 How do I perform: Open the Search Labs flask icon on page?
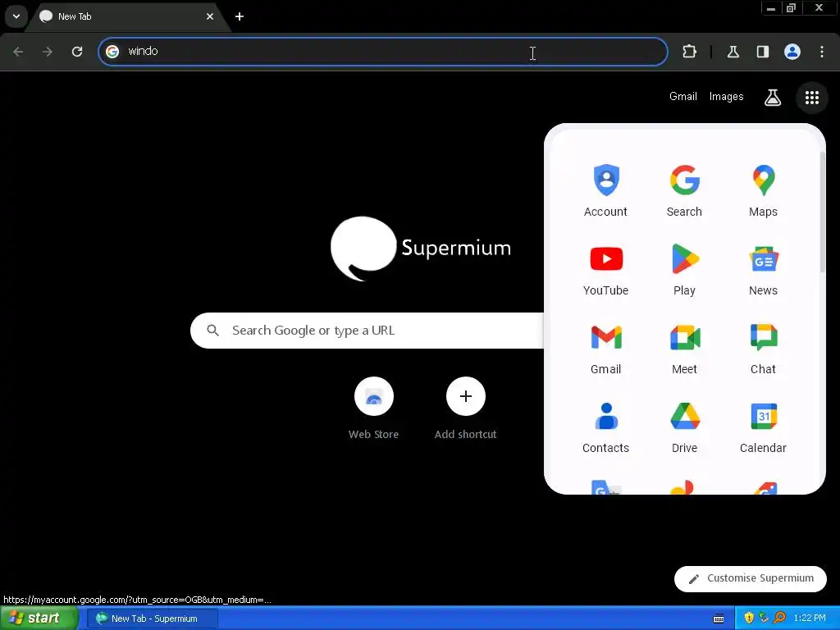773,98
